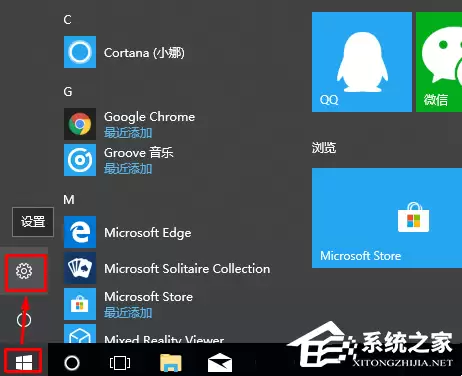This screenshot has height=376, width=462.
Task: Select the Groove 音乐 app name
Action: tap(139, 153)
